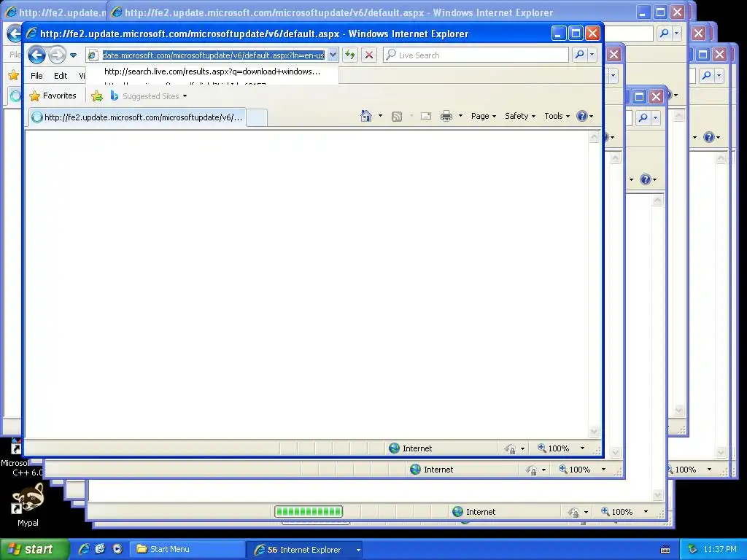The height and width of the screenshot is (560, 747).
Task: Launch Outlook Express from Quick Launch
Action: (x=100, y=549)
